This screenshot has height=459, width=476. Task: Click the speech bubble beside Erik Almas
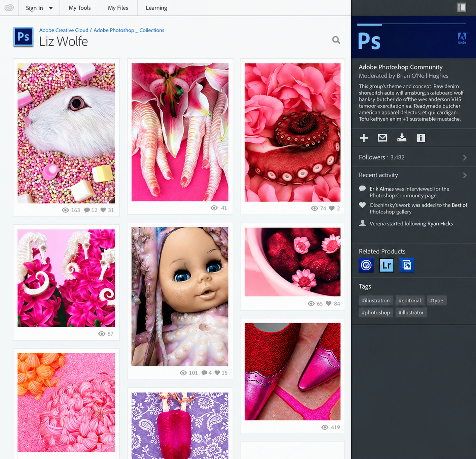pos(362,188)
